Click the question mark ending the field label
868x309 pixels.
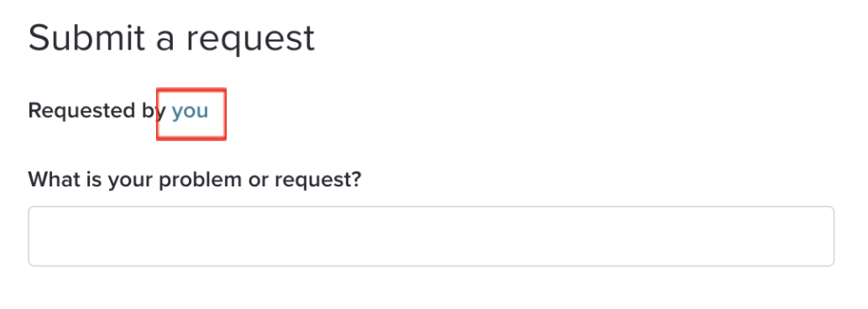355,179
